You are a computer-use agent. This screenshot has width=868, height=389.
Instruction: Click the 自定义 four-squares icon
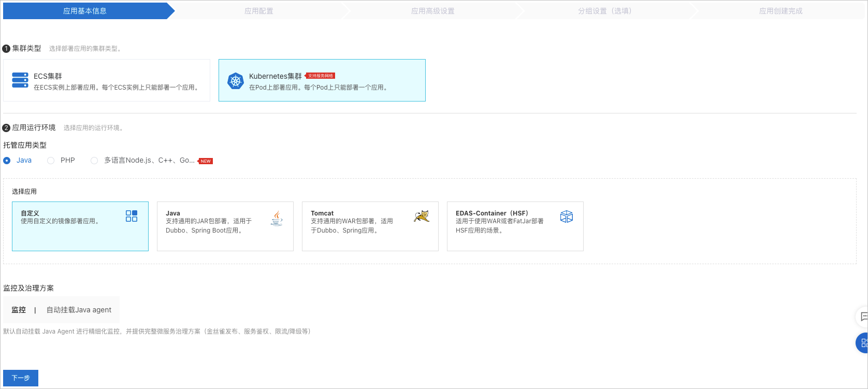click(x=132, y=216)
